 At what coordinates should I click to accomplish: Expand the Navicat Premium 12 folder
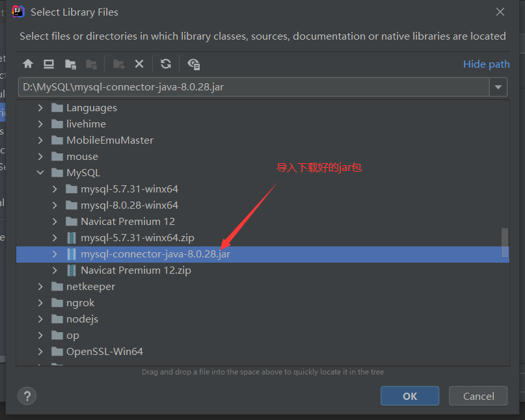click(55, 222)
